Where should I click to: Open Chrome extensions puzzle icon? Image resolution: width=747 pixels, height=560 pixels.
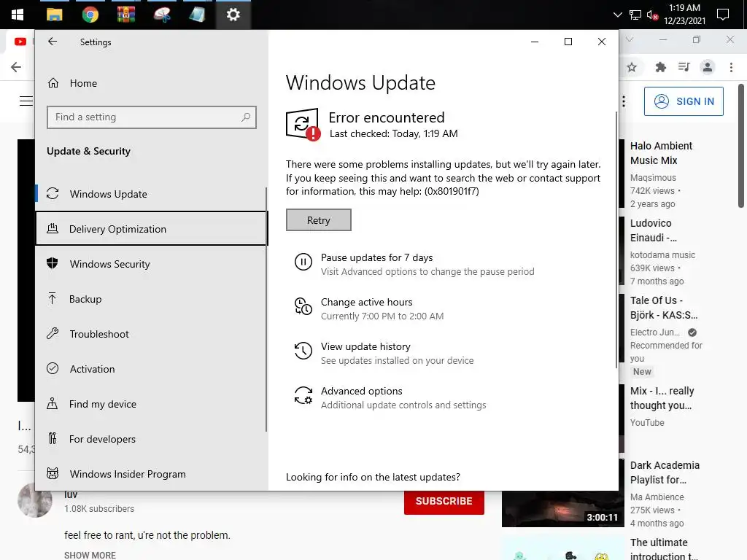click(660, 67)
